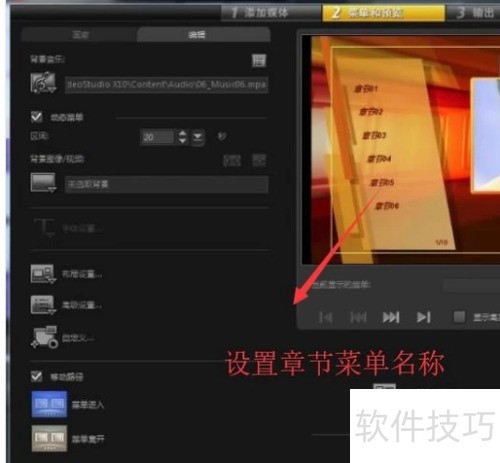Click the 高级设置... label
The width and height of the screenshot is (500, 463).
coord(82,305)
